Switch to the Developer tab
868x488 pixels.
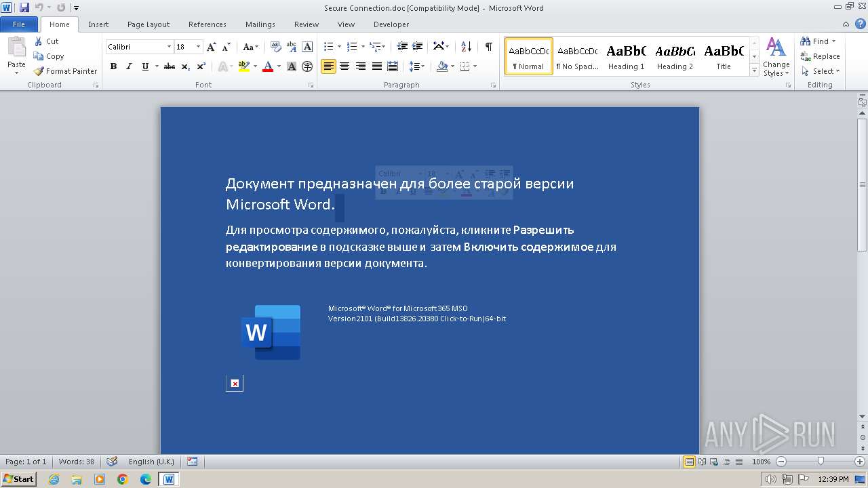click(391, 24)
